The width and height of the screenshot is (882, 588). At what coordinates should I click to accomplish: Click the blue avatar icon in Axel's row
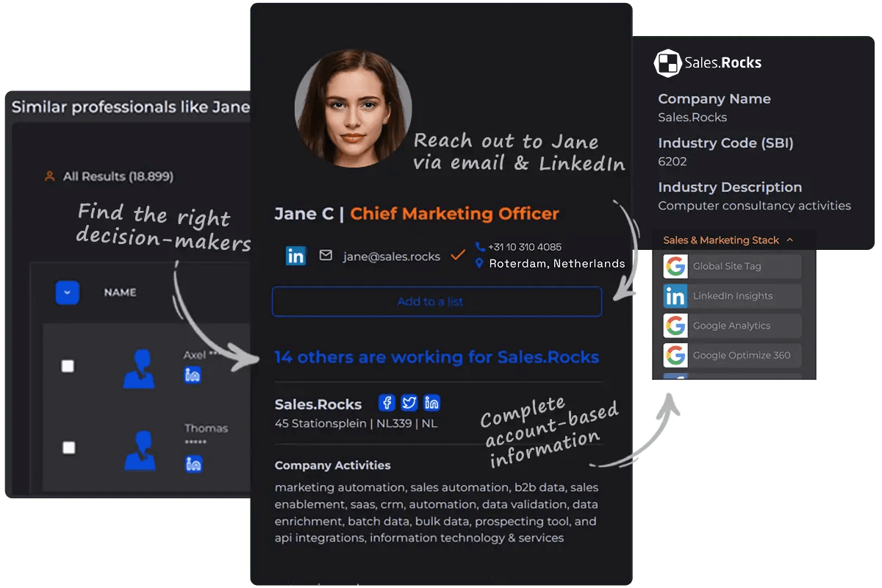pyautogui.click(x=139, y=367)
